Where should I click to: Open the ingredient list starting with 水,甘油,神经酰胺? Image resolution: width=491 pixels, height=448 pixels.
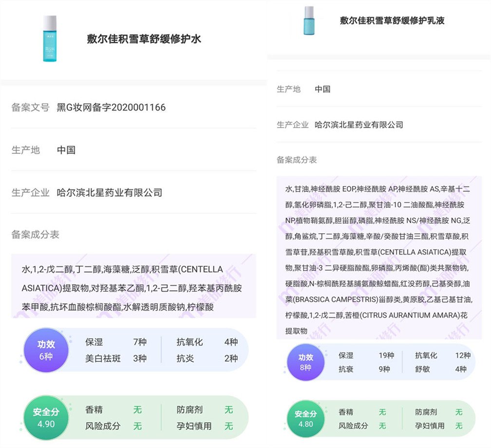point(379,258)
